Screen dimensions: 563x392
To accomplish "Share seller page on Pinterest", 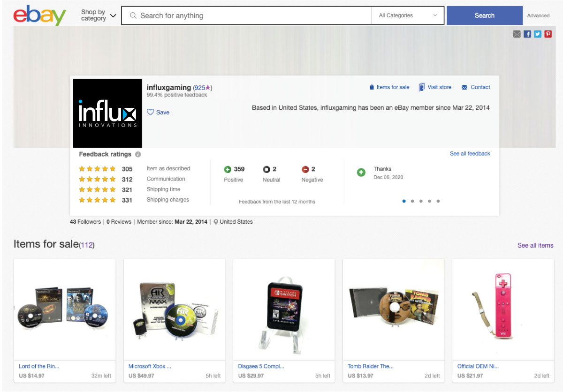I will [x=548, y=34].
